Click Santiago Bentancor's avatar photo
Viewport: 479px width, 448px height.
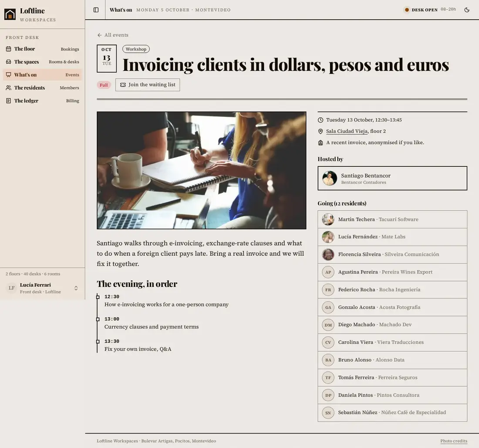coord(330,178)
